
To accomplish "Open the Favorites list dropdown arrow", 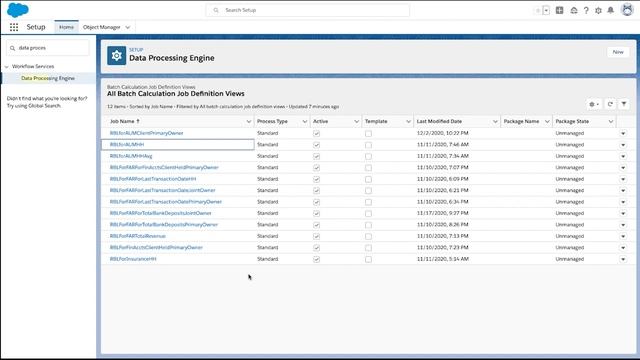I will point(546,11).
